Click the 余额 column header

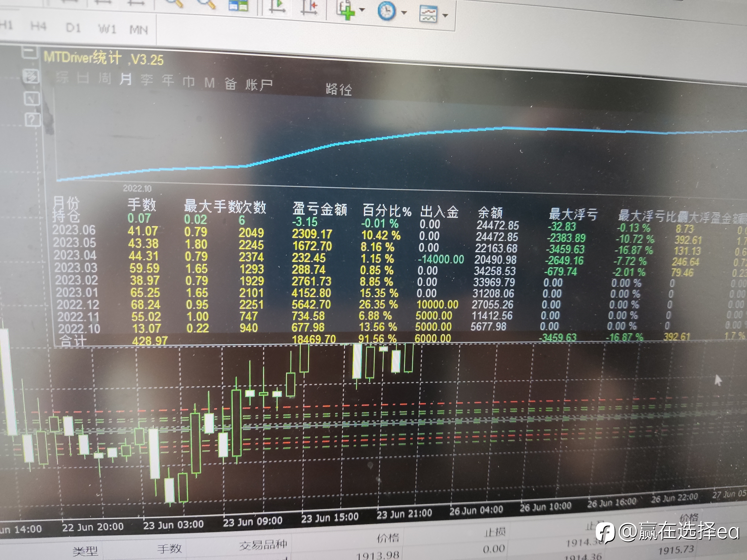490,213
